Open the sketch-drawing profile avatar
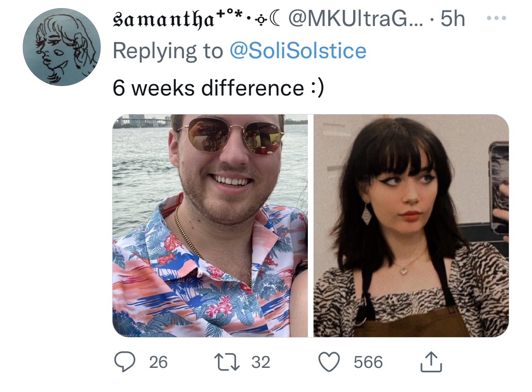This screenshot has width=532, height=392. pos(62,47)
